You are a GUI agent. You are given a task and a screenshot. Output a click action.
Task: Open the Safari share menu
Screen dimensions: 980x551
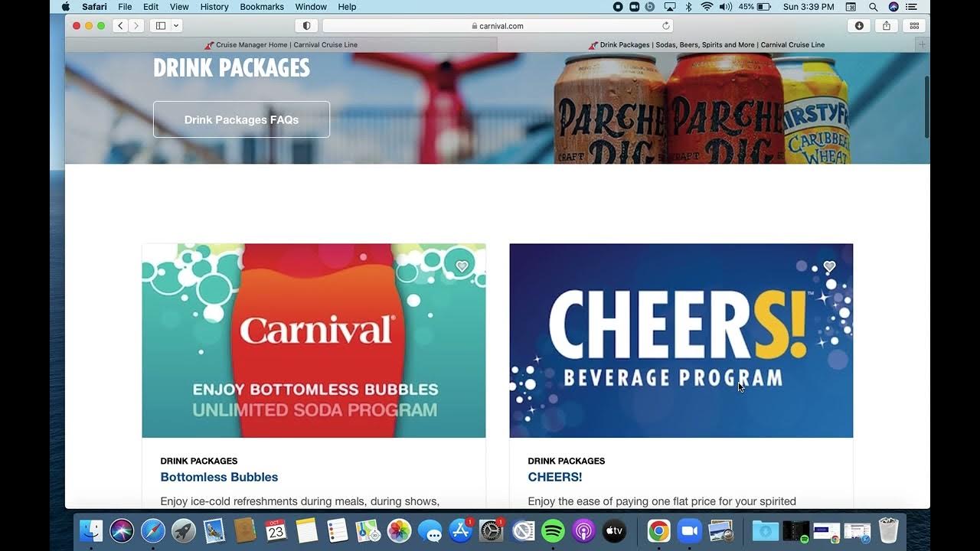[887, 25]
